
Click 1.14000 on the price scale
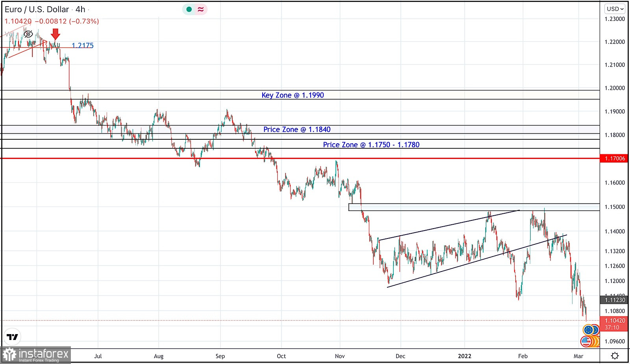615,231
